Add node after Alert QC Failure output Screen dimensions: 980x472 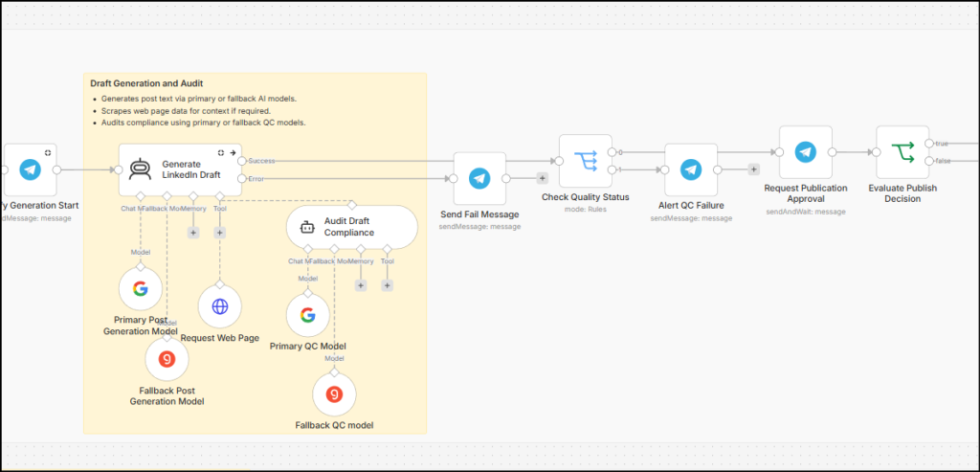pyautogui.click(x=754, y=169)
